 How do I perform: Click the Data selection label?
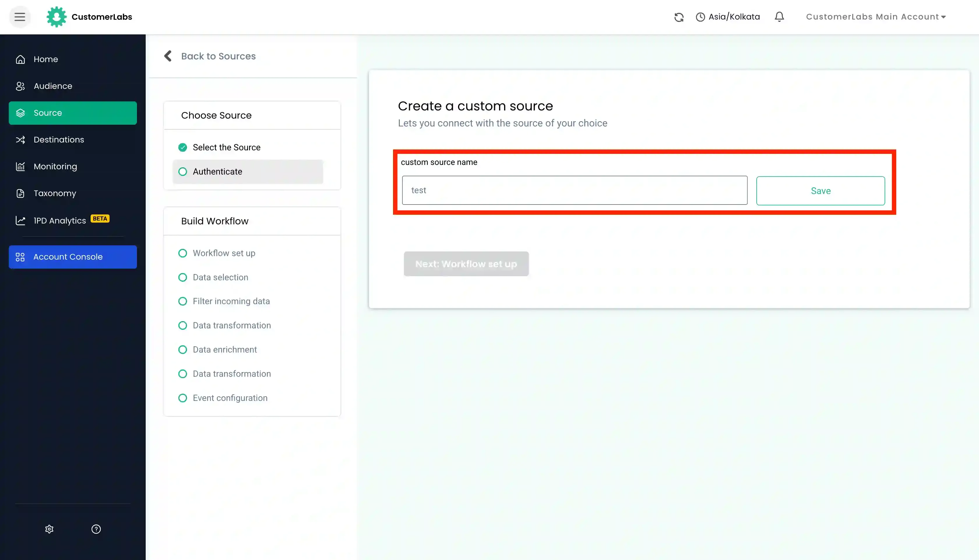[220, 277]
